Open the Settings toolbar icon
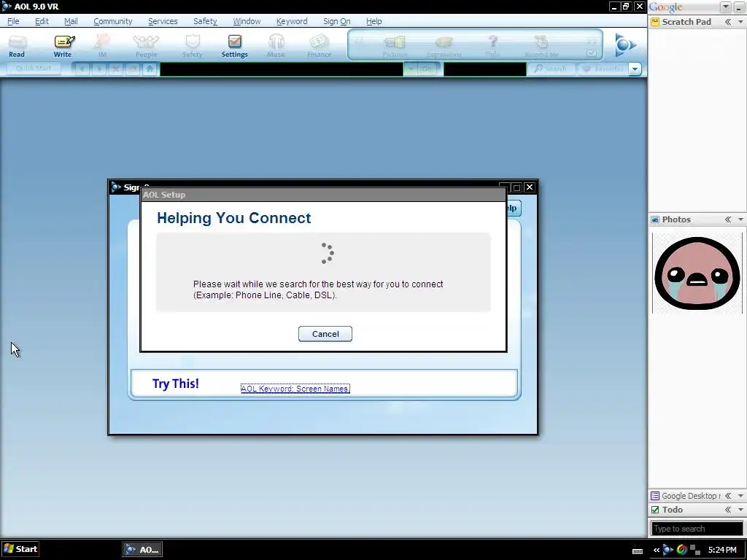Viewport: 747px width, 560px height. (x=234, y=46)
